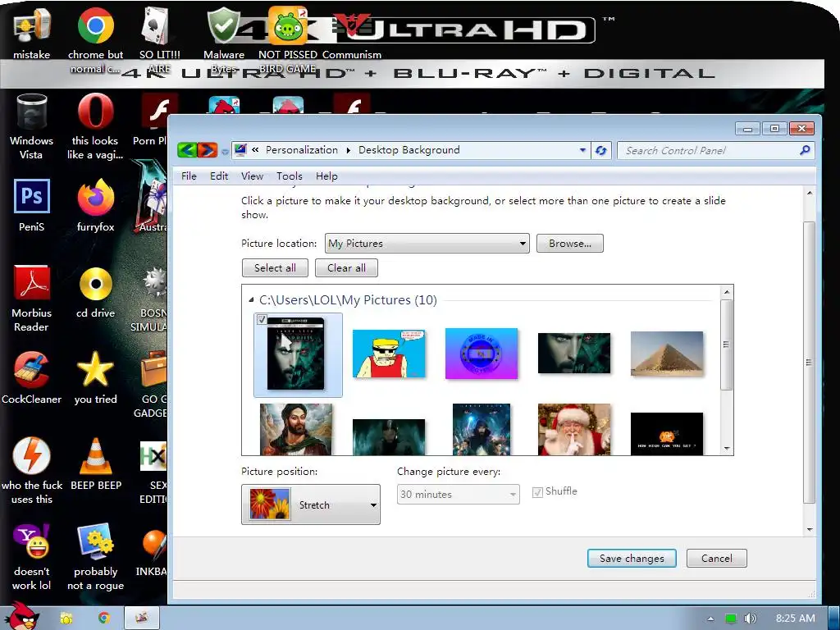Open Chrome from the taskbar

(x=104, y=619)
